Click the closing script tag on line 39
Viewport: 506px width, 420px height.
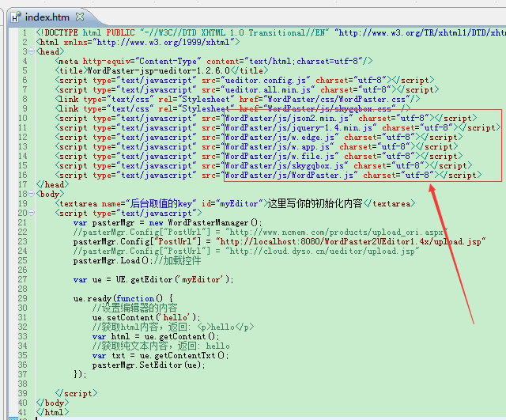point(76,393)
